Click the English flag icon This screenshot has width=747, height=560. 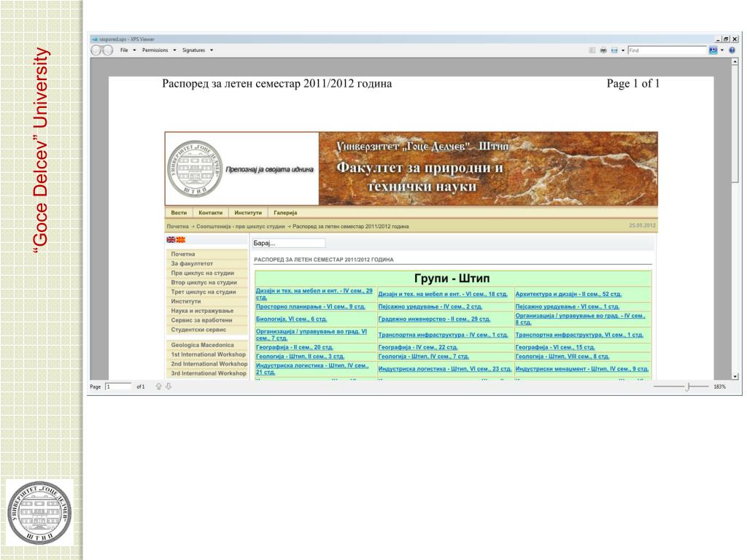pos(171,239)
